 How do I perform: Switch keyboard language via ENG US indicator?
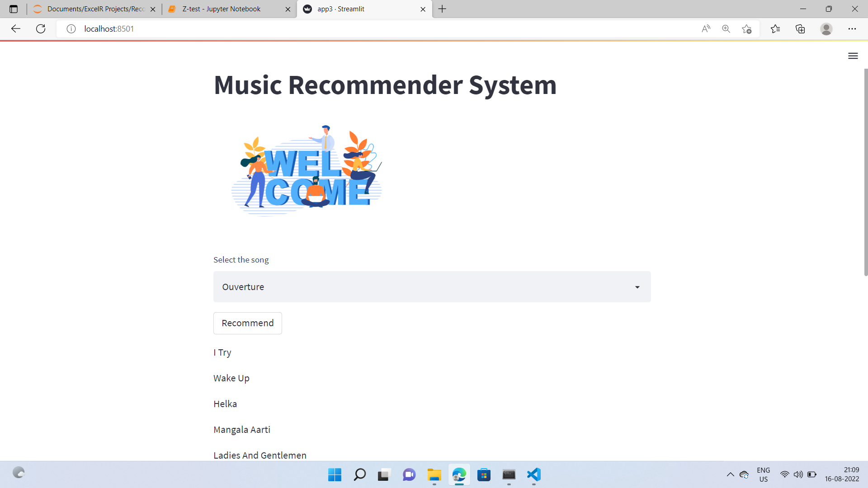click(764, 474)
